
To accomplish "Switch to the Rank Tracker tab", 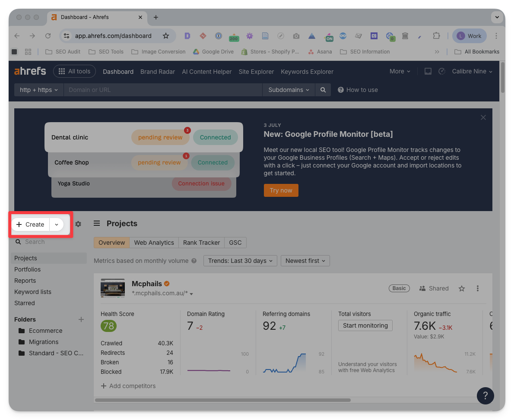I will [201, 243].
